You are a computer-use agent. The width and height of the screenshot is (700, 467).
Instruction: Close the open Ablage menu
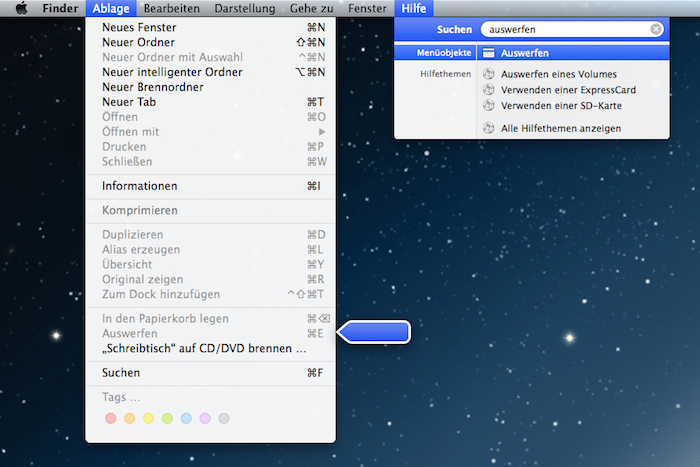(x=111, y=8)
